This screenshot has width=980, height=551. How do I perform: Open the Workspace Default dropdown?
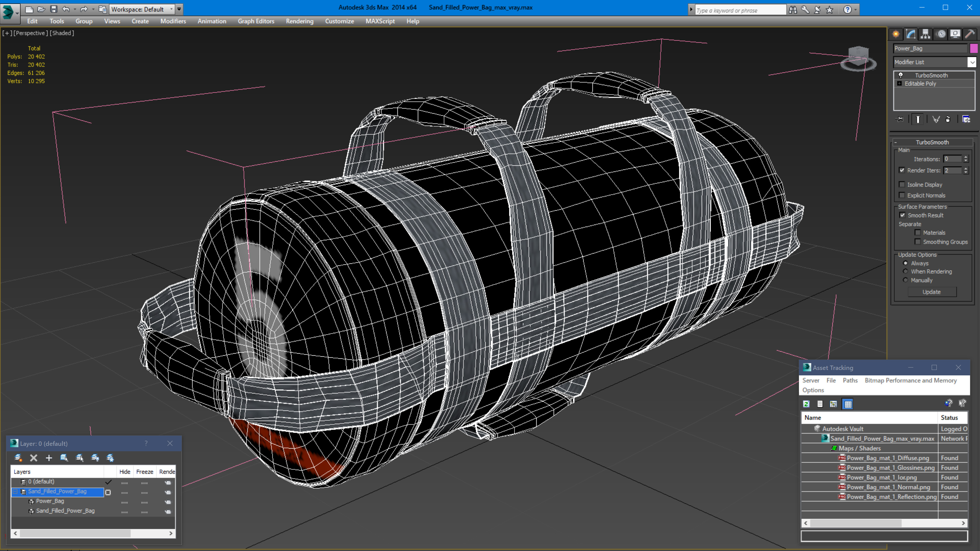click(142, 9)
